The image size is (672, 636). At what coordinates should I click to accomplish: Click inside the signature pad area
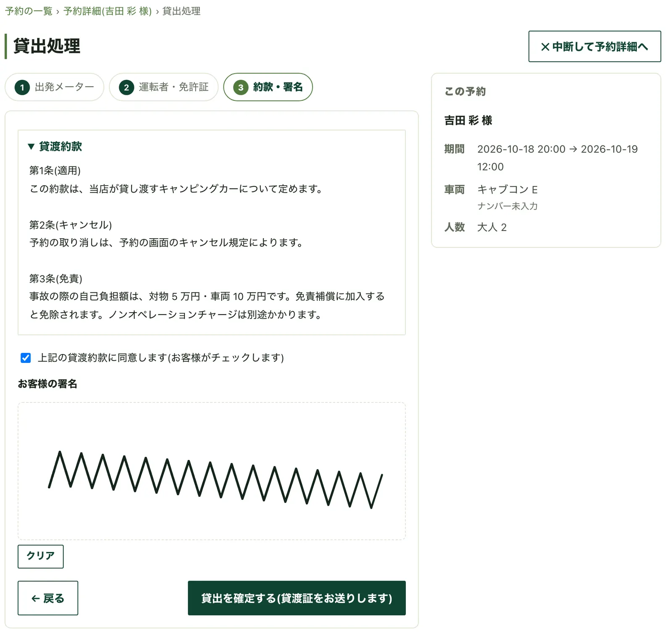[x=212, y=471]
